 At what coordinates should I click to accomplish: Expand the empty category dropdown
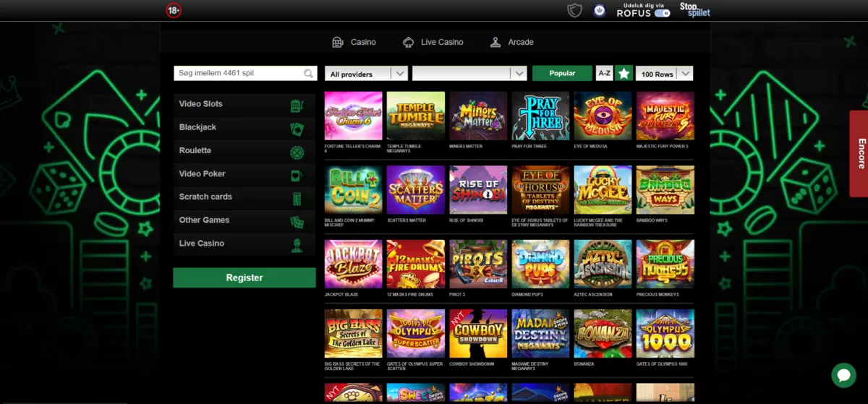pos(469,74)
